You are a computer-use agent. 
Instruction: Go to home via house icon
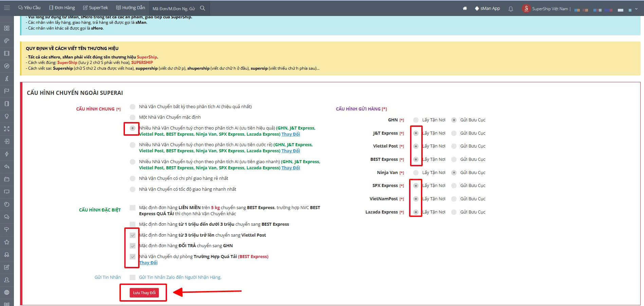coord(465,8)
